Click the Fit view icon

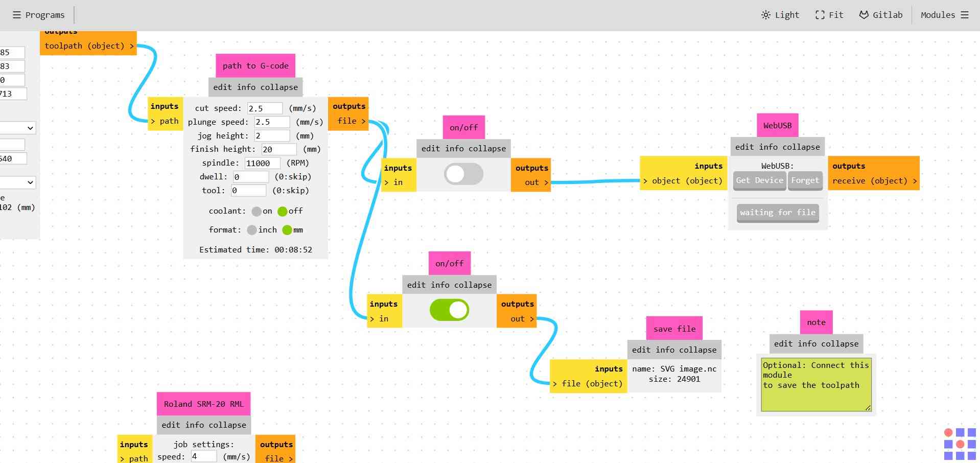click(x=819, y=15)
